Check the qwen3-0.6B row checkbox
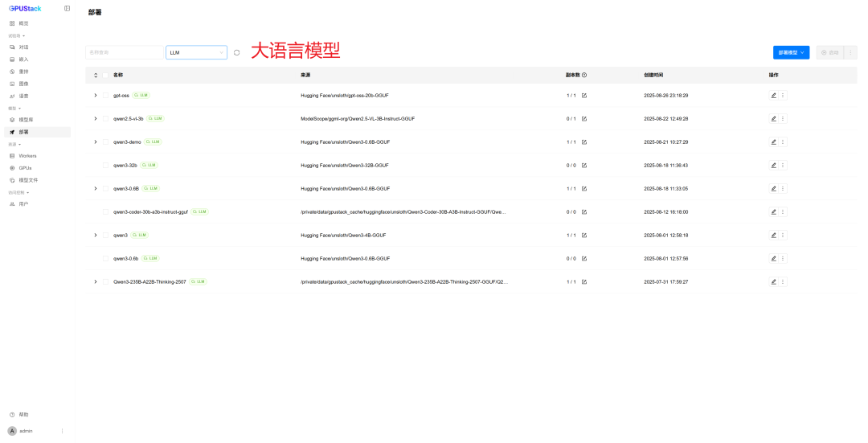 pos(105,188)
